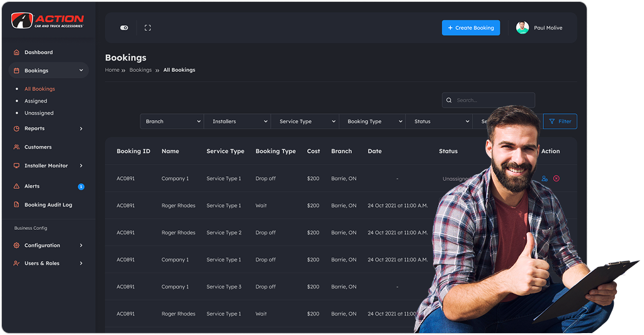
Task: Open the Branch filter dropdown
Action: click(172, 122)
